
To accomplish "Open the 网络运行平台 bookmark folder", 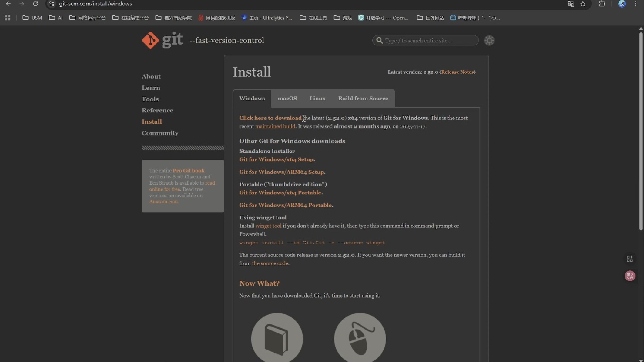I will [88, 18].
